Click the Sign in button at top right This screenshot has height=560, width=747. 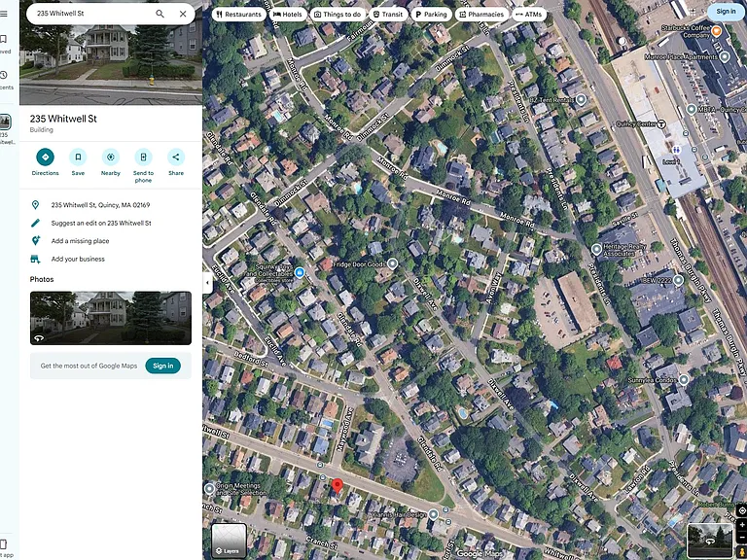click(x=726, y=12)
